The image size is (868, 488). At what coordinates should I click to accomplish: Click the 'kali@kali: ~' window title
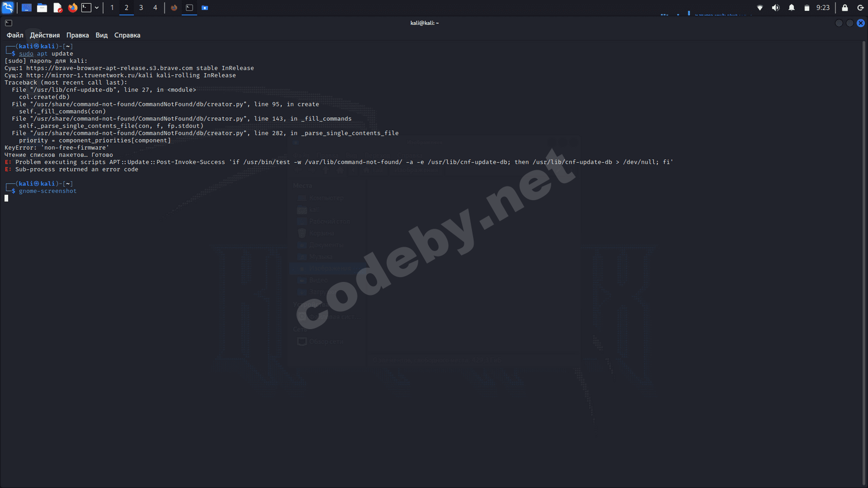click(425, 23)
